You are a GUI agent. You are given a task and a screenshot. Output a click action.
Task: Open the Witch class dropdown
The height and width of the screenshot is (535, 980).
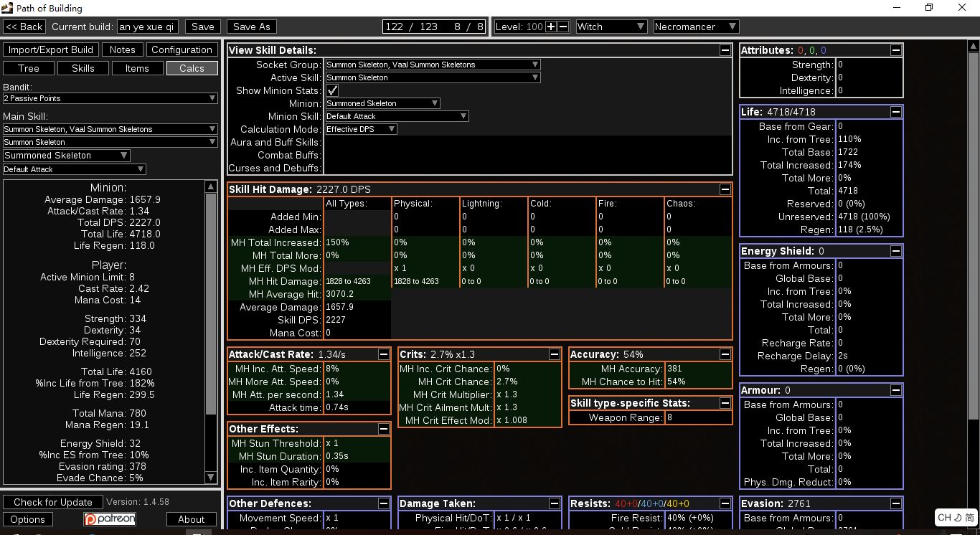coord(611,27)
